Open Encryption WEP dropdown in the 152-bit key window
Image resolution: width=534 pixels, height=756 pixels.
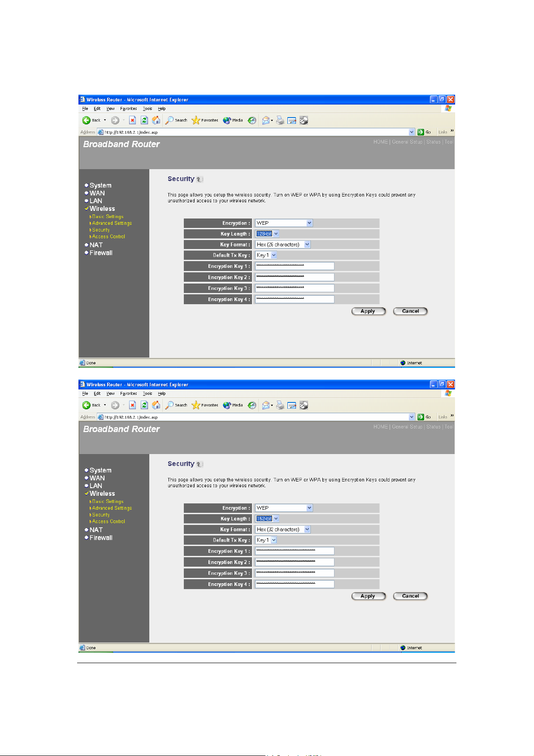tap(284, 508)
